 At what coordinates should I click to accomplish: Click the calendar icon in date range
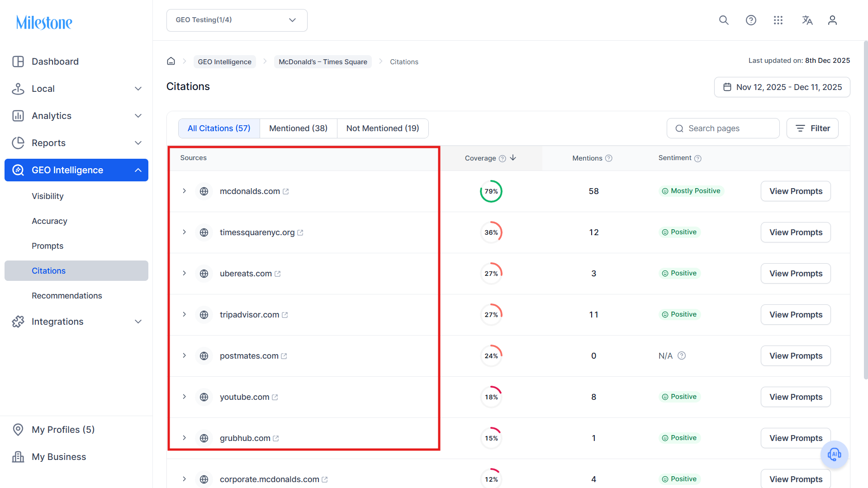tap(727, 87)
